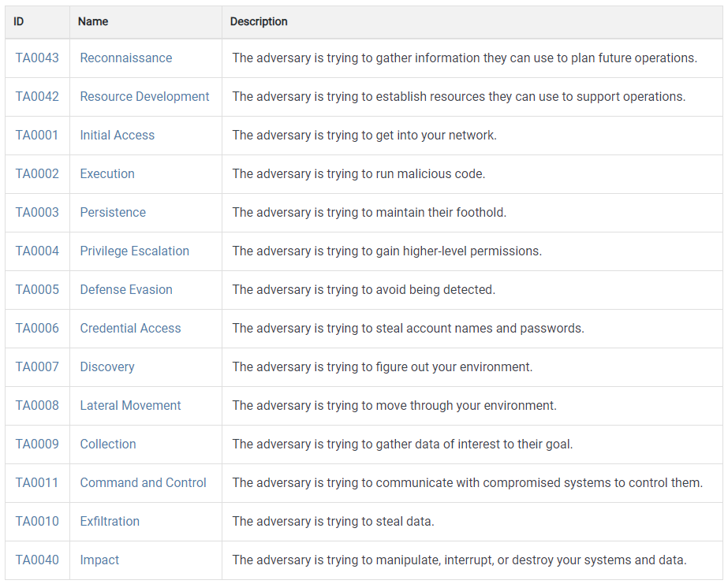Follow the TA0009 ID link
This screenshot has height=584, width=728.
coord(37,444)
